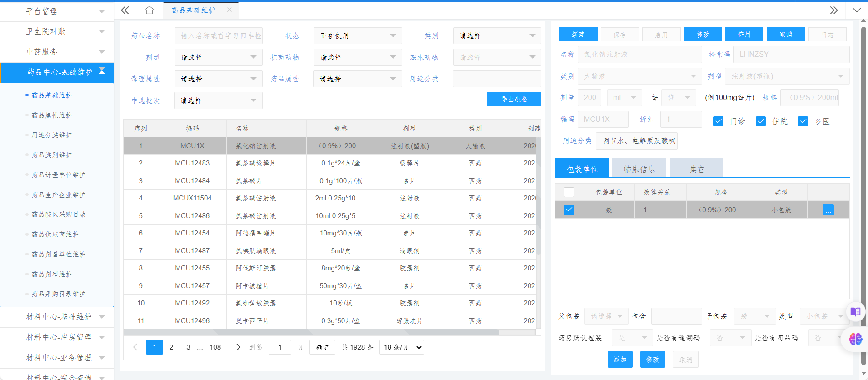Select row MCU12496 奥卡西平片
The width and height of the screenshot is (868, 380).
[x=329, y=321]
